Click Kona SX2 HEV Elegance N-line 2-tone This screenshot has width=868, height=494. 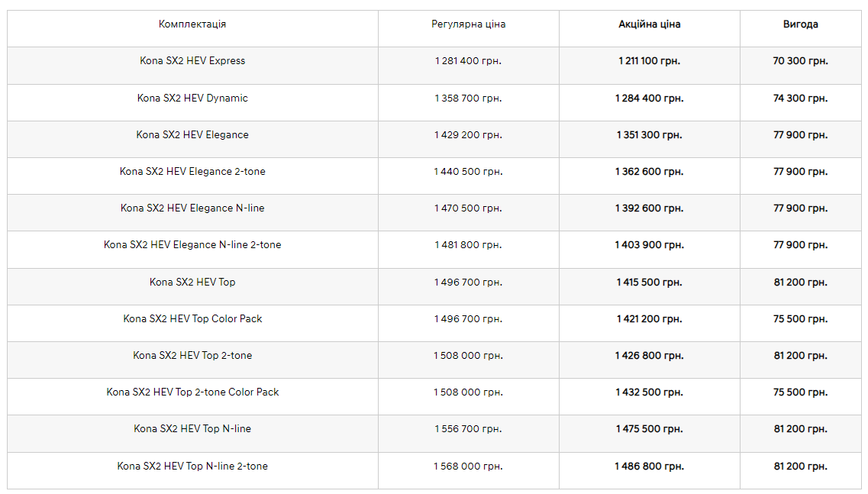[x=192, y=245]
